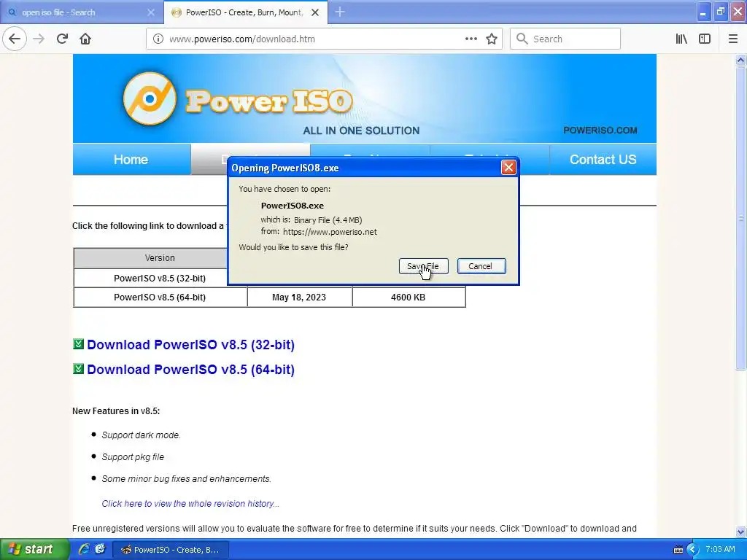
Task: Click the PowerISO logo disc icon
Action: coord(150,98)
